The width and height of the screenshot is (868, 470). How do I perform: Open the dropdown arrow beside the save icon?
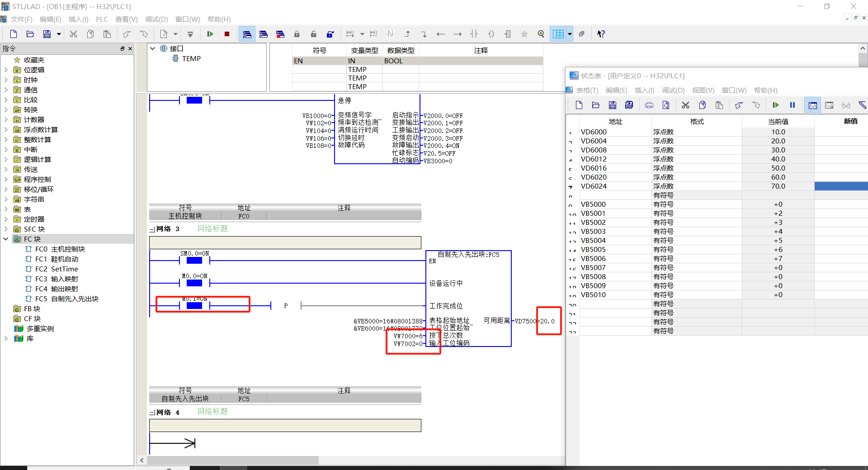point(59,34)
